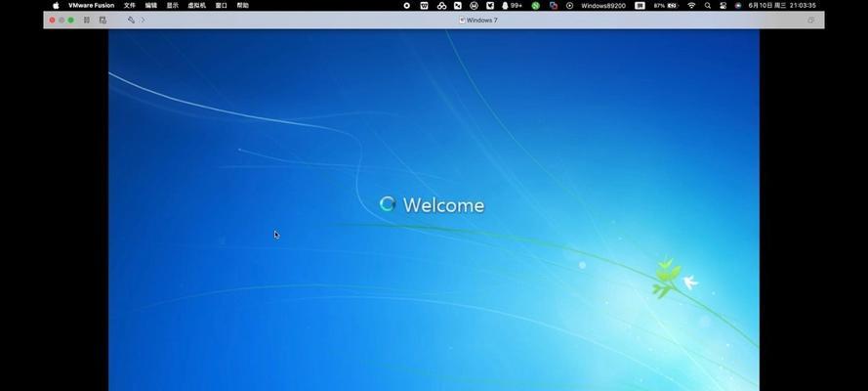
Task: Click the Siri menu bar icon
Action: click(738, 6)
